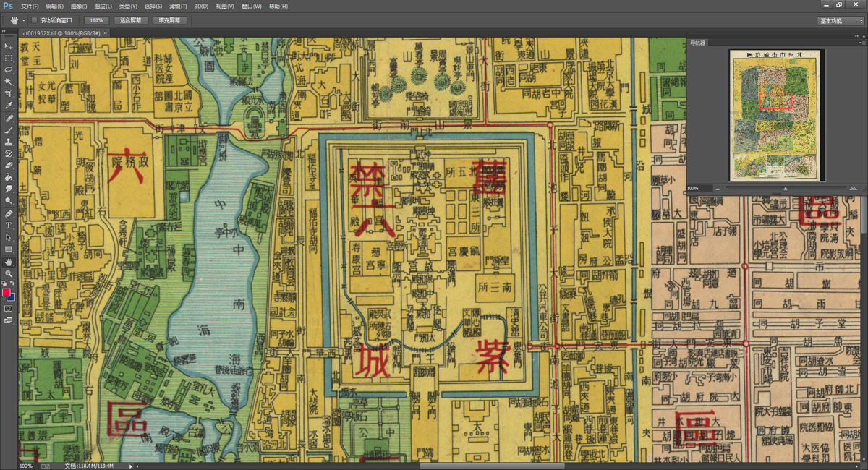Open the 帮助(H) menu
The image size is (868, 470).
click(x=278, y=6)
